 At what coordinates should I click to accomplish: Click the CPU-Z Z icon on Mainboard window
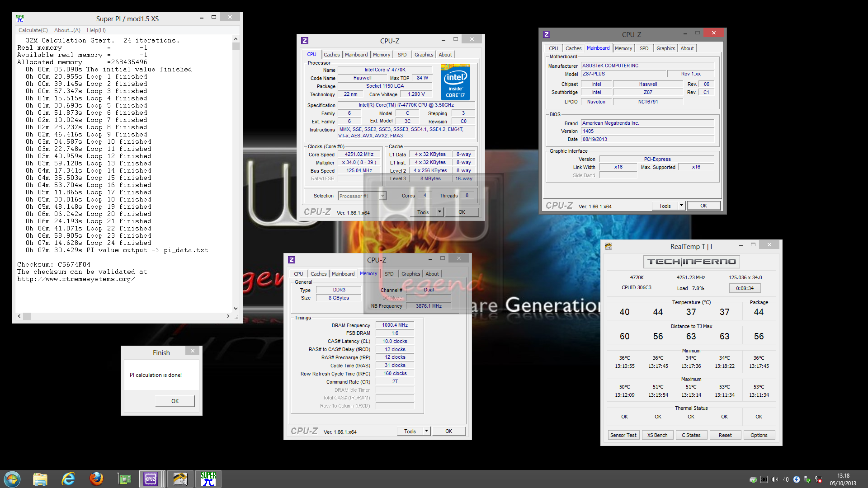[x=547, y=34]
